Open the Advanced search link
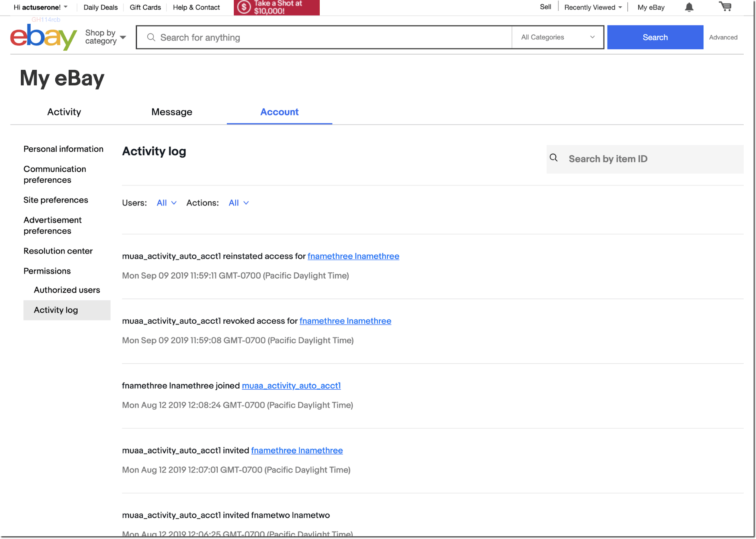 pyautogui.click(x=723, y=37)
